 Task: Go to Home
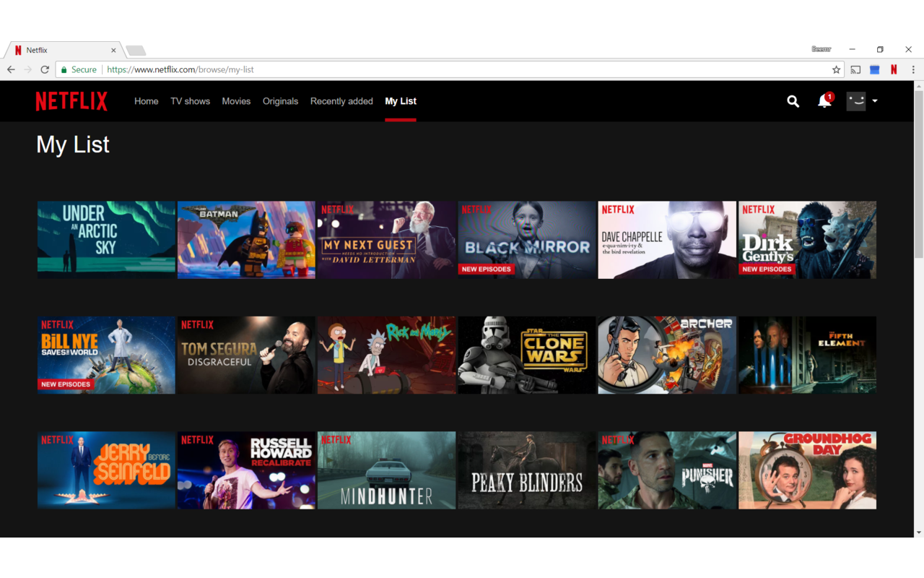pyautogui.click(x=146, y=101)
